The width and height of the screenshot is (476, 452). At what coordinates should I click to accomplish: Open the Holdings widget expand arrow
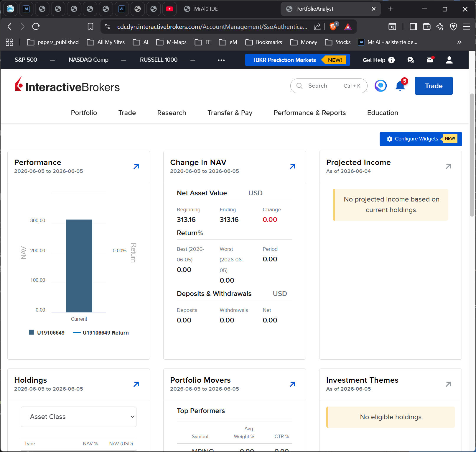tap(136, 384)
